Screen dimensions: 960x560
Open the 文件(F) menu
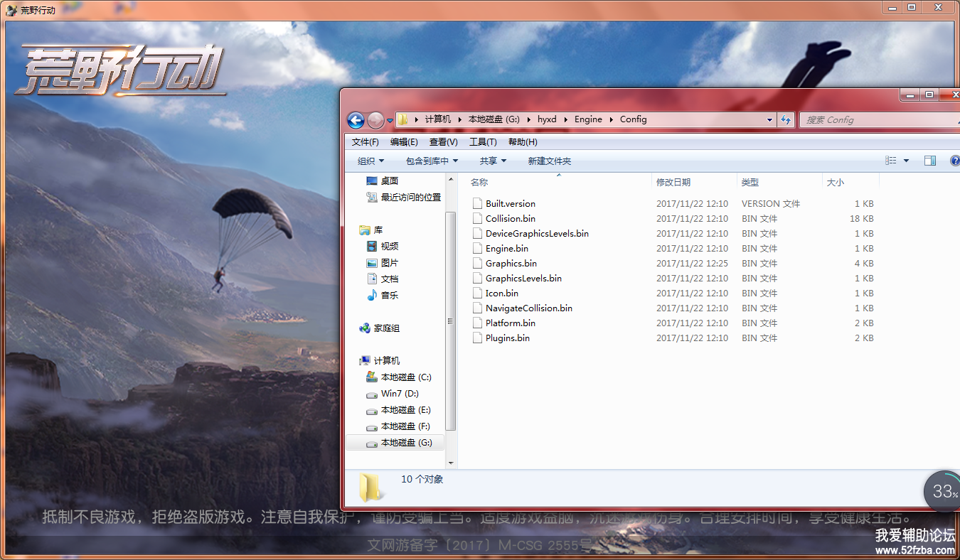[x=366, y=142]
